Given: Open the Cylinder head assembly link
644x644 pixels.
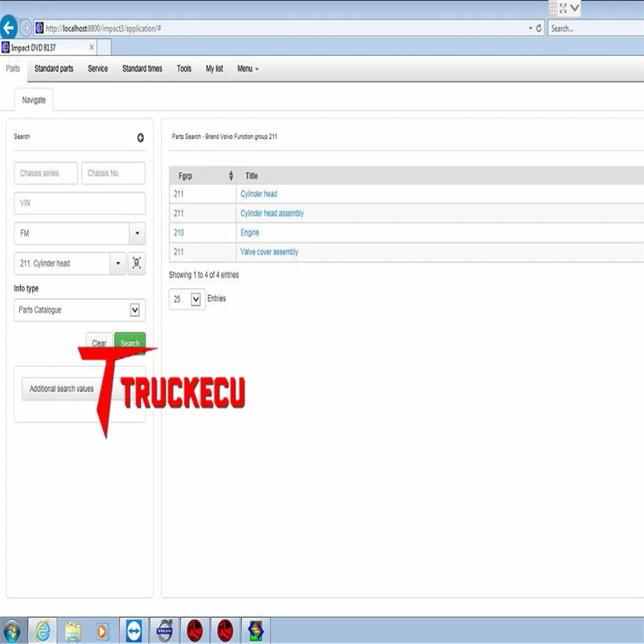Looking at the screenshot, I should (x=272, y=213).
